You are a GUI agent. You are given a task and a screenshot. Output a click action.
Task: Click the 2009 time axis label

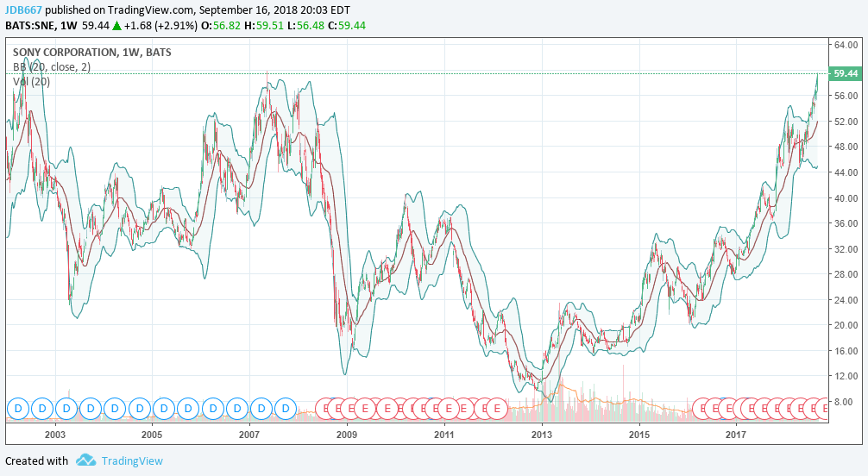[347, 435]
